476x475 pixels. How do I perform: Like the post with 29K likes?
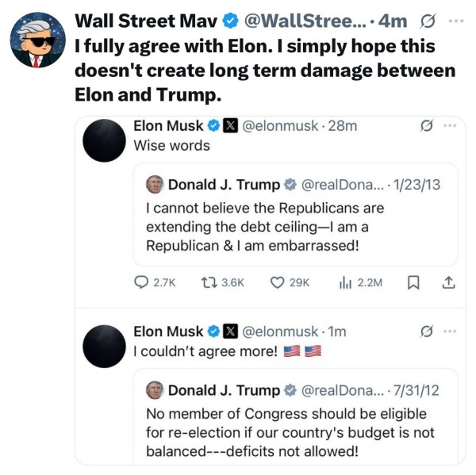pyautogui.click(x=278, y=282)
